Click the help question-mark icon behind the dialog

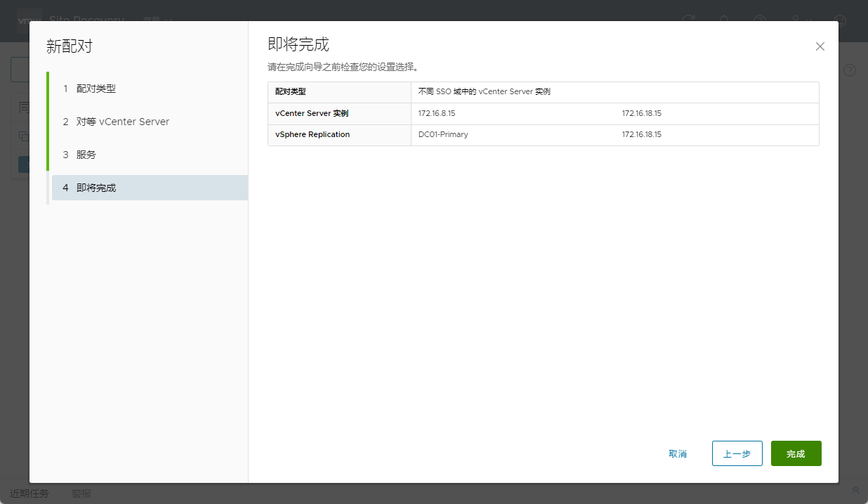click(850, 70)
